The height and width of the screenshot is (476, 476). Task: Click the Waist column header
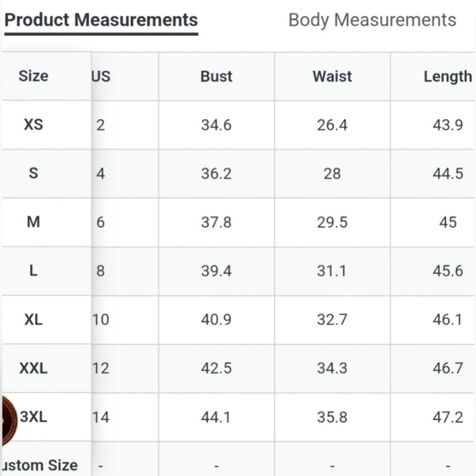tap(332, 76)
